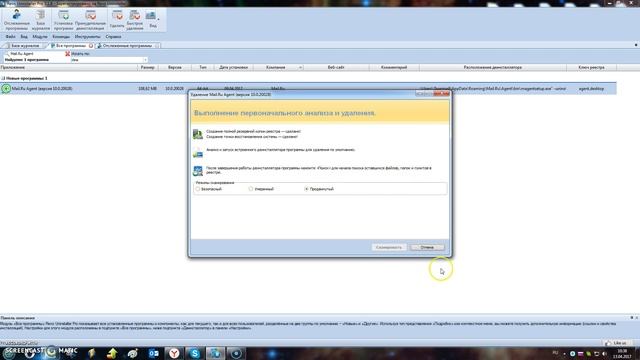Open the Справка menu

point(113,37)
